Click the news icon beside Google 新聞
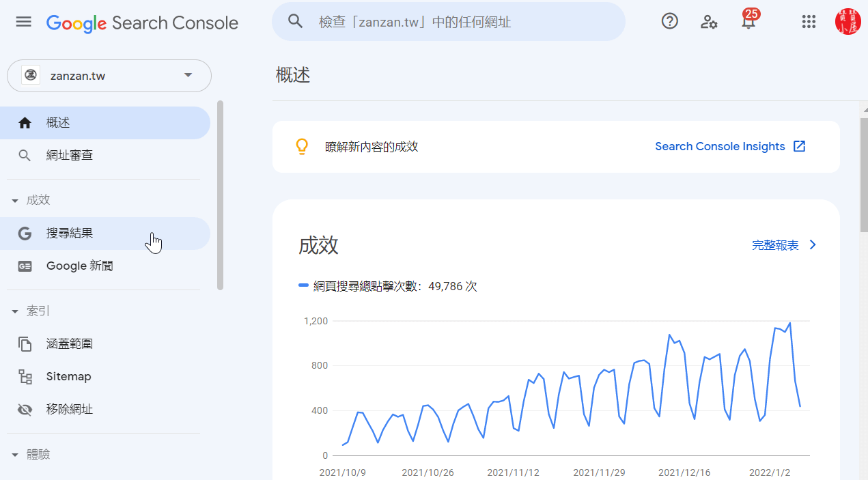This screenshot has height=480, width=868. tap(25, 266)
